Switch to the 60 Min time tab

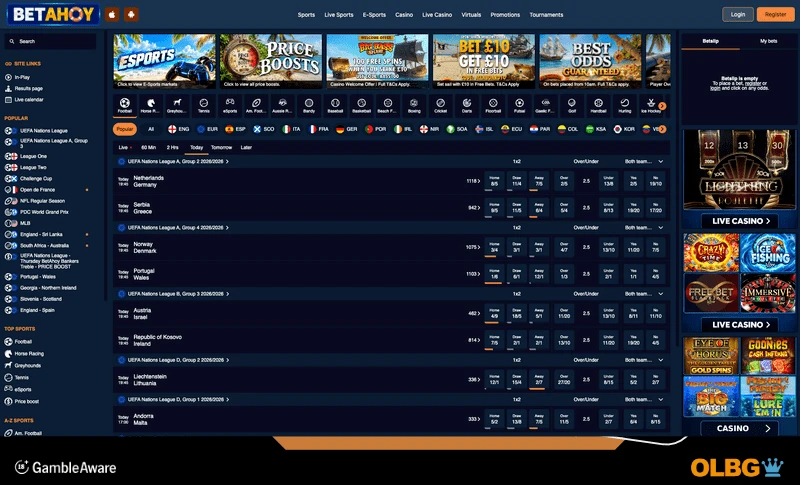tap(148, 147)
